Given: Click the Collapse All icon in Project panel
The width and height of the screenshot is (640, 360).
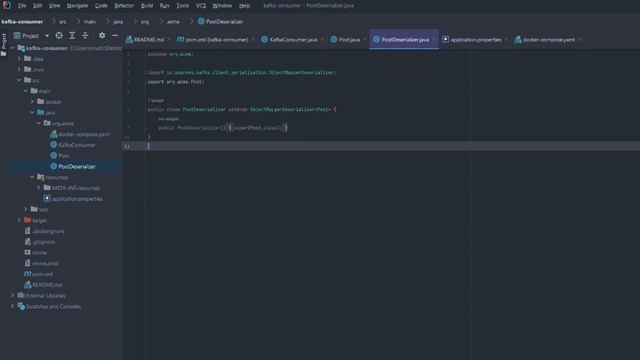Looking at the screenshot, I should [x=85, y=36].
